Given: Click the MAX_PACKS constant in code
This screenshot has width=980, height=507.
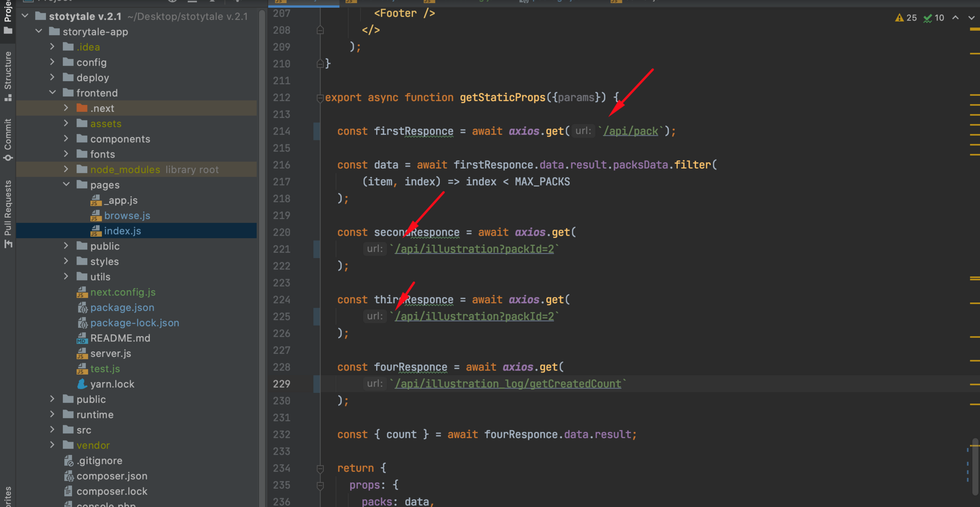Looking at the screenshot, I should pyautogui.click(x=542, y=182).
